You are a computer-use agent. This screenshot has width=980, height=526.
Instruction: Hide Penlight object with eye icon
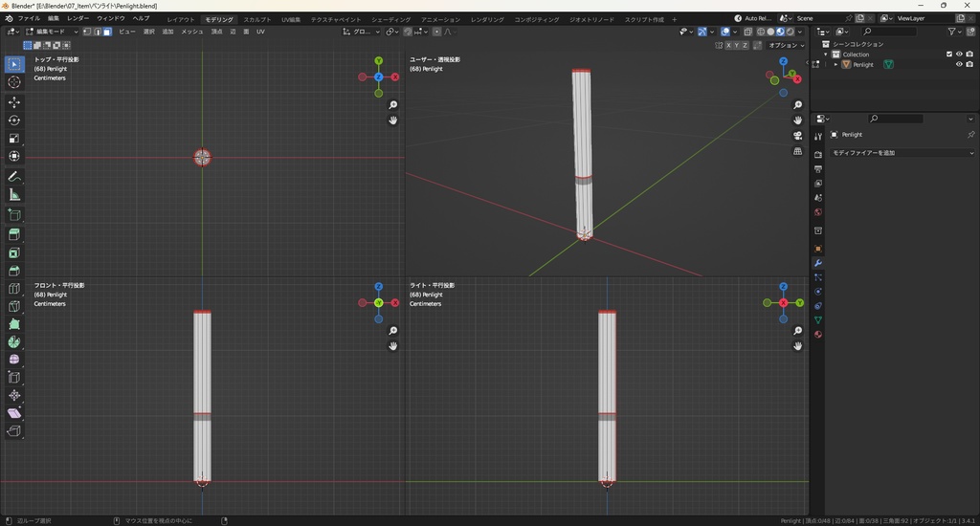pyautogui.click(x=959, y=64)
